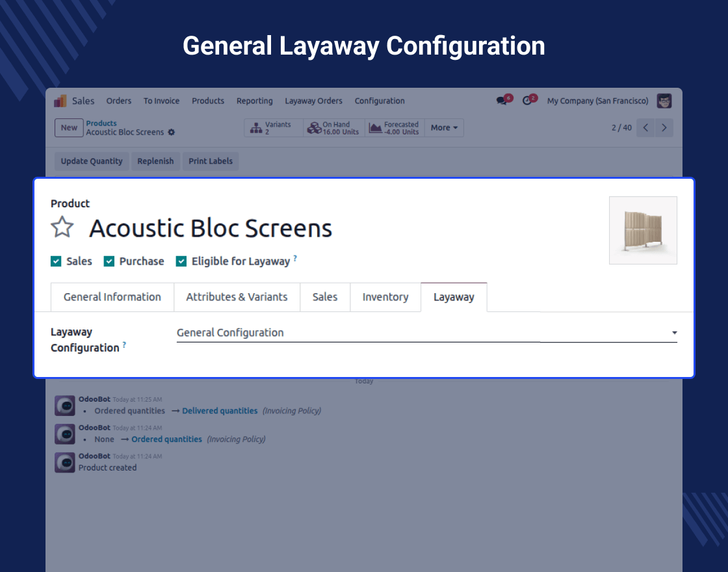The image size is (728, 572).
Task: Switch to Attributes & Variants tab
Action: click(237, 297)
